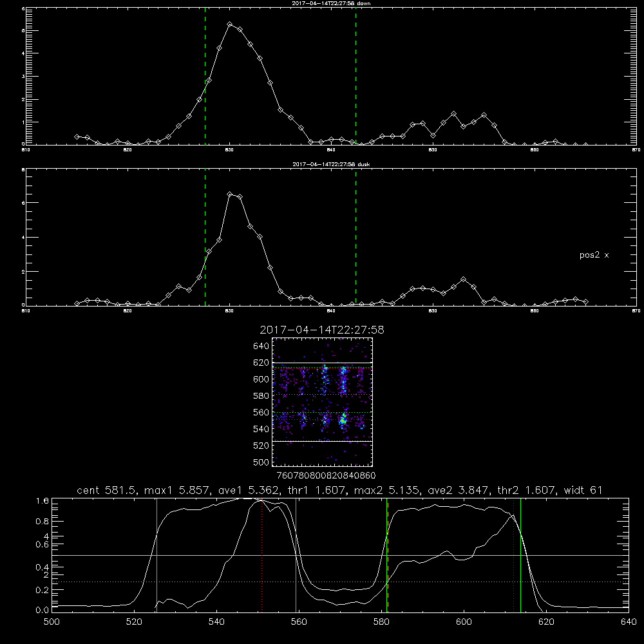Click the '640' x-axis label of bottom plot
This screenshot has height=644, width=644.
click(629, 622)
